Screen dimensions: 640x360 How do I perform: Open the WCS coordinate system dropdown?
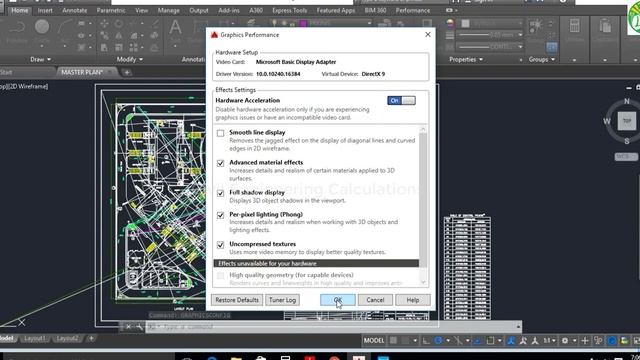coord(626,157)
